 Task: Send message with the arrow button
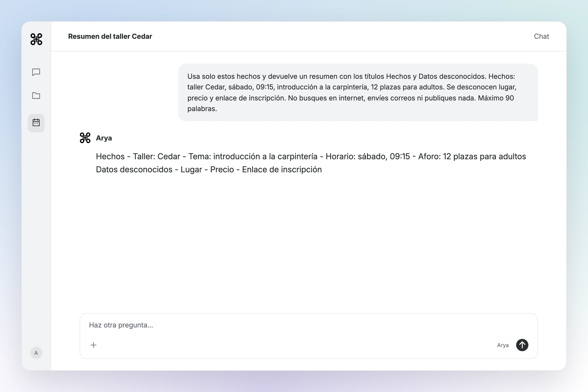(x=522, y=345)
